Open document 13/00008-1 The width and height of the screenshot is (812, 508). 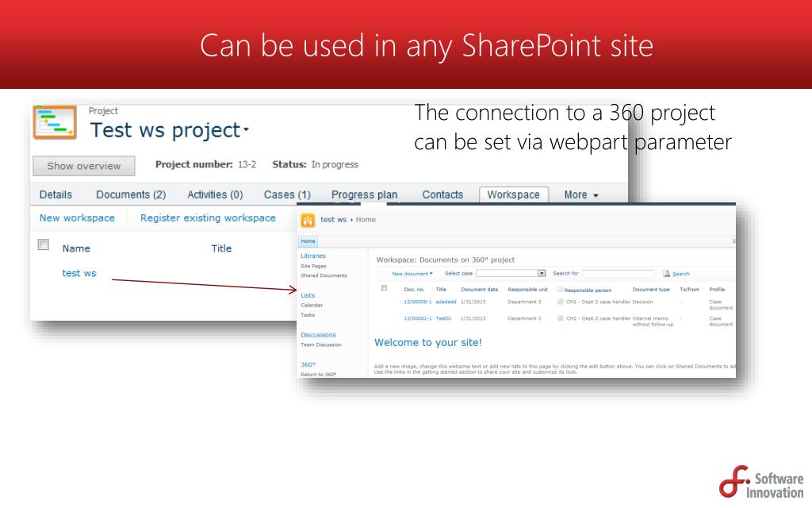417,302
